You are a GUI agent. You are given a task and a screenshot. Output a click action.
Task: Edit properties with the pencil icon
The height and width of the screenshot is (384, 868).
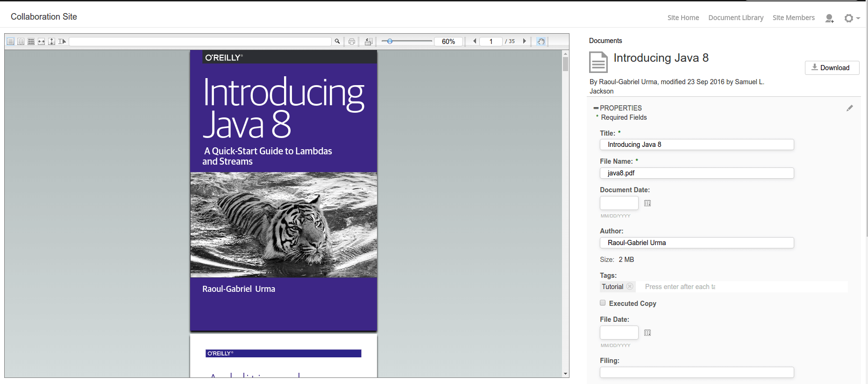tap(850, 108)
